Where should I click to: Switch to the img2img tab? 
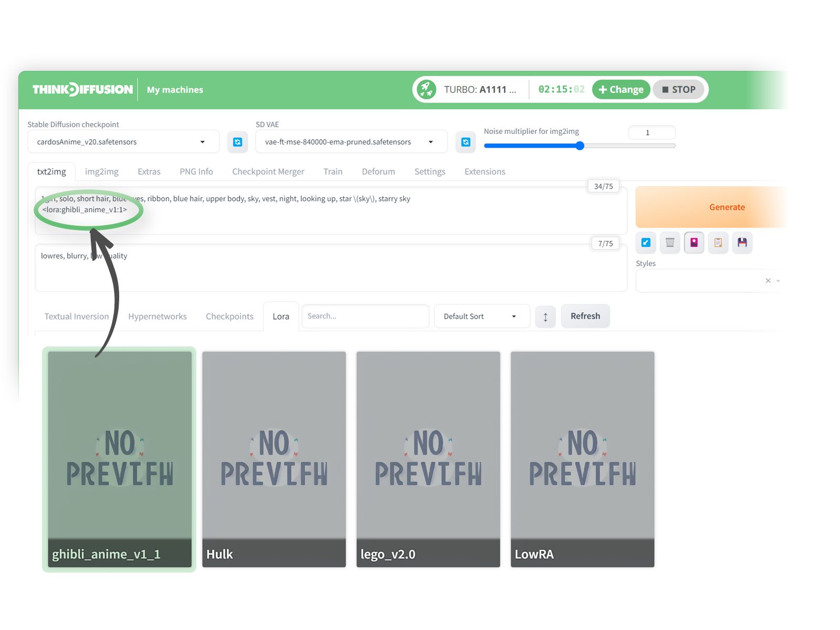coord(102,172)
